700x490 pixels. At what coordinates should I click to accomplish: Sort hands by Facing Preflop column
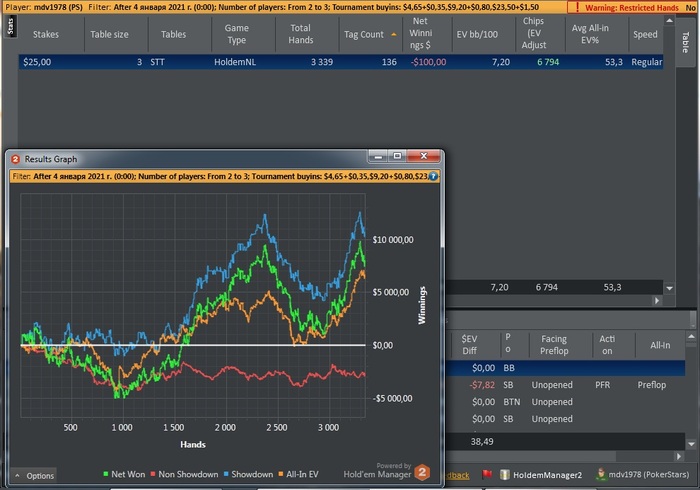tap(554, 345)
